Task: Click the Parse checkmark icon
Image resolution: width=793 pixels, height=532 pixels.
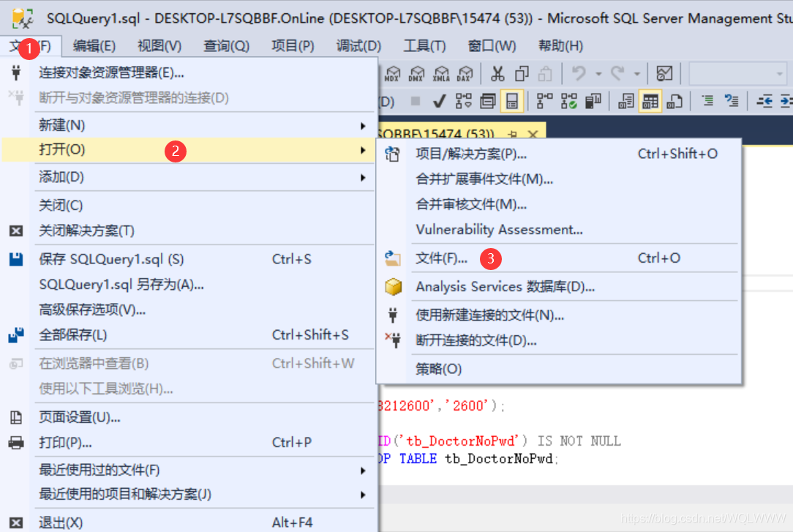Action: [439, 102]
